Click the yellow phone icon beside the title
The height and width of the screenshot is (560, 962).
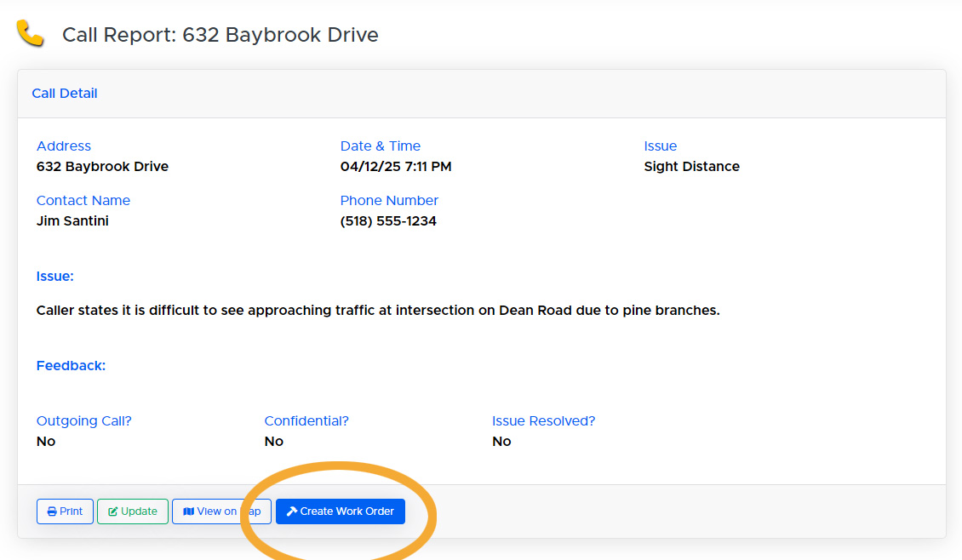click(x=30, y=33)
